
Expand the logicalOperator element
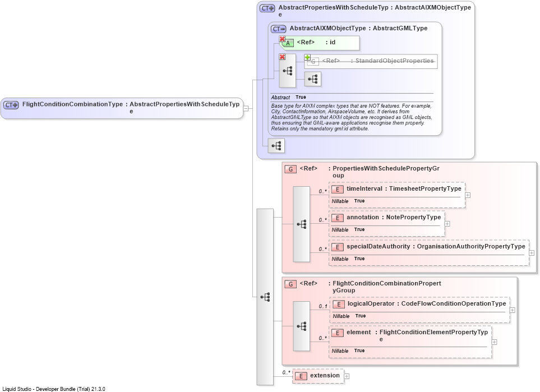click(x=512, y=310)
